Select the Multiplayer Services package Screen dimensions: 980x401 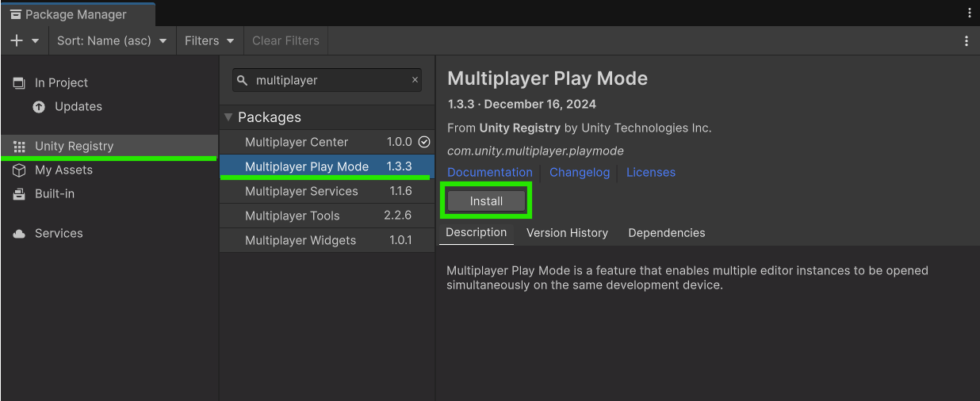tap(327, 191)
